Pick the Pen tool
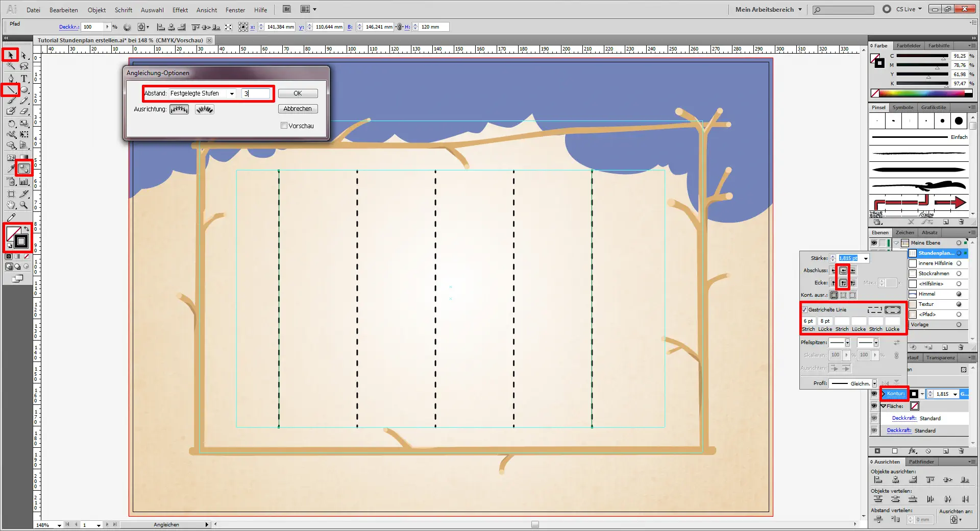This screenshot has width=980, height=531. pos(11,78)
